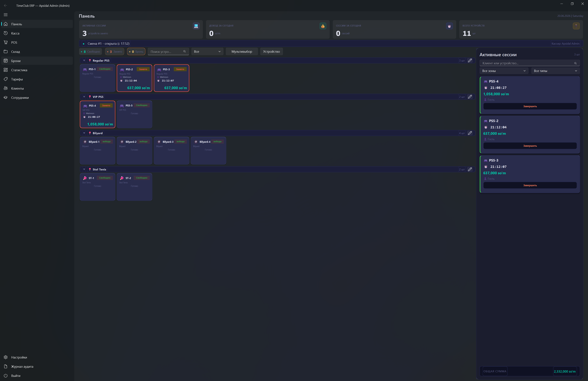Viewport: 588px width, 381px height.
Task: Click the Кассир: Apsidal Admin label
Action: 565,44
